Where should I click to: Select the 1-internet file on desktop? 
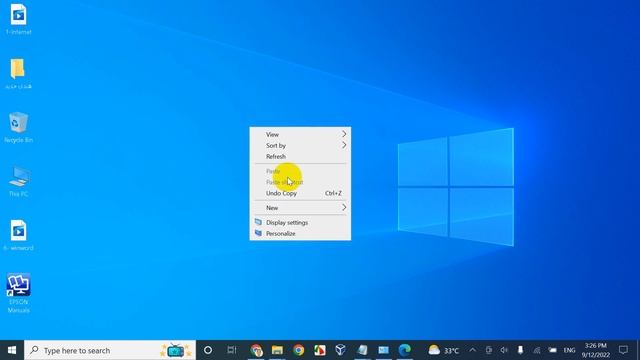[18, 19]
